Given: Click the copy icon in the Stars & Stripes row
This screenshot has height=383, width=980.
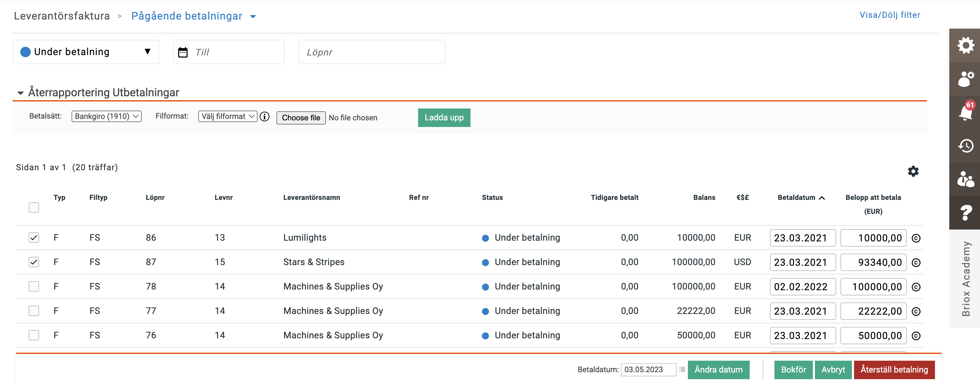Looking at the screenshot, I should [916, 262].
